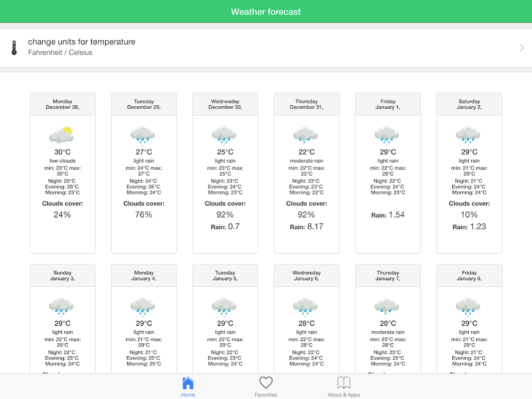
Task: Click the 24% clouds cover value
Action: click(x=62, y=215)
